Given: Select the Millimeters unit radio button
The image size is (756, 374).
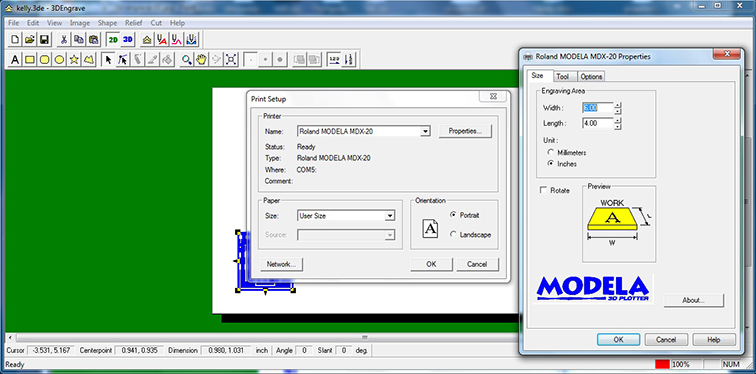Looking at the screenshot, I should [550, 152].
